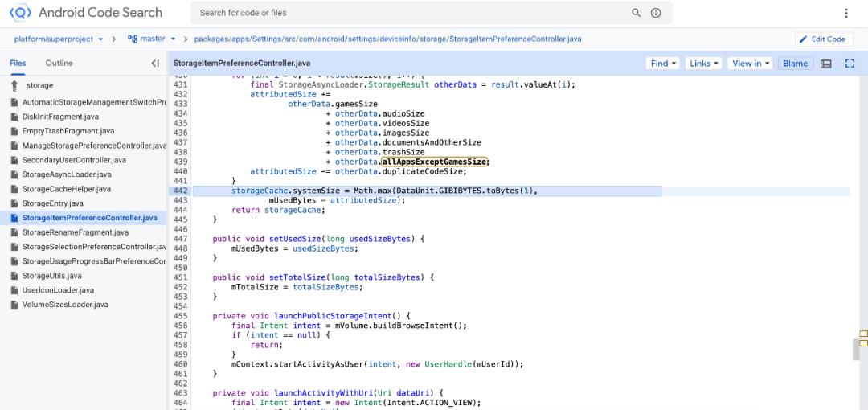Image resolution: width=868 pixels, height=410 pixels.
Task: Click the vertical scrollbar thumb
Action: pyautogui.click(x=856, y=350)
